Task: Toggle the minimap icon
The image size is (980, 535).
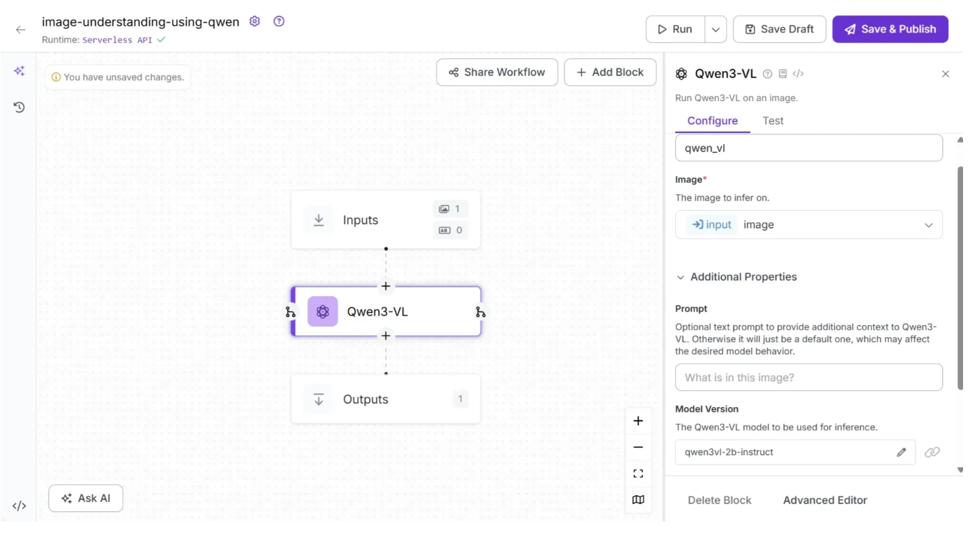Action: (638, 500)
